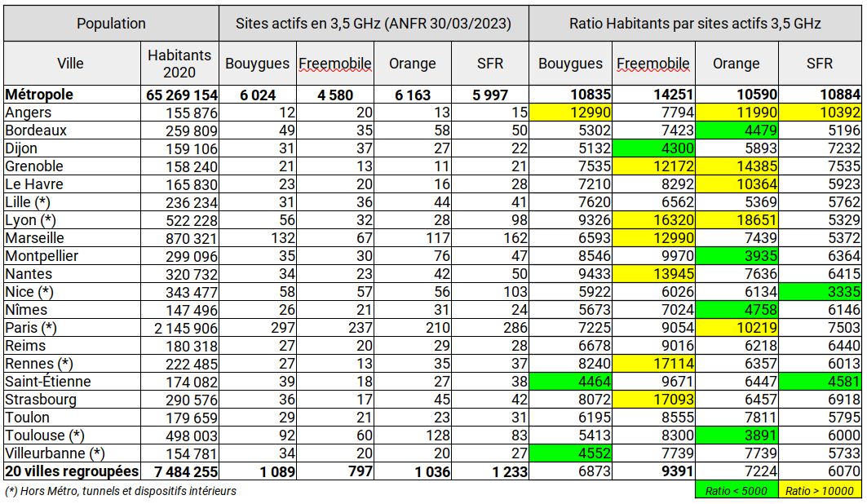Select green cell '3935' in Montpellier row

tap(737, 256)
